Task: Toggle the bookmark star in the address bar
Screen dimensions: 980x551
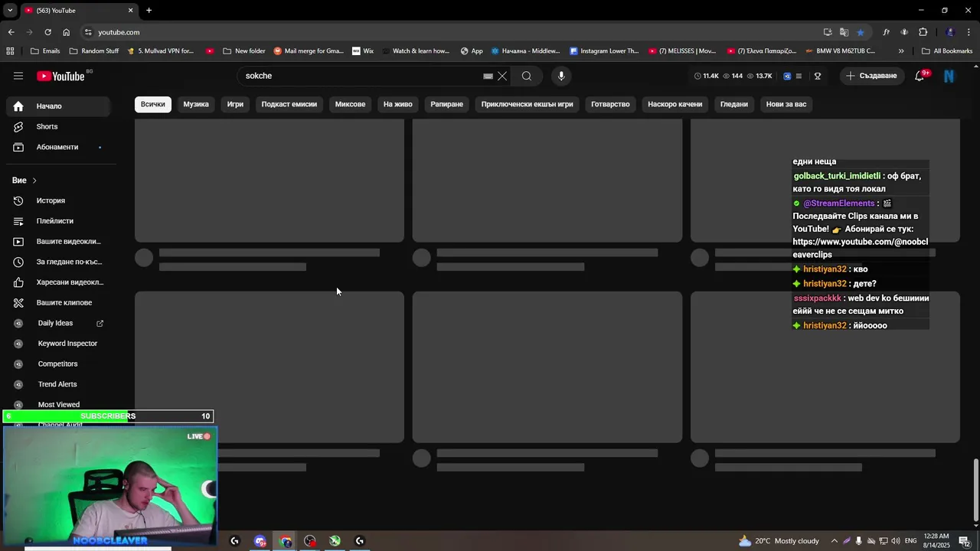Action: [x=861, y=32]
